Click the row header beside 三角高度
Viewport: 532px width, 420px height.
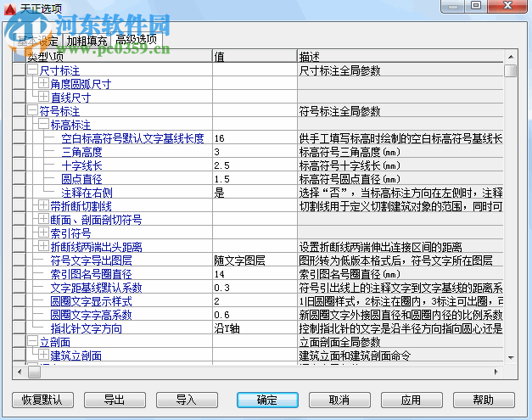point(20,151)
